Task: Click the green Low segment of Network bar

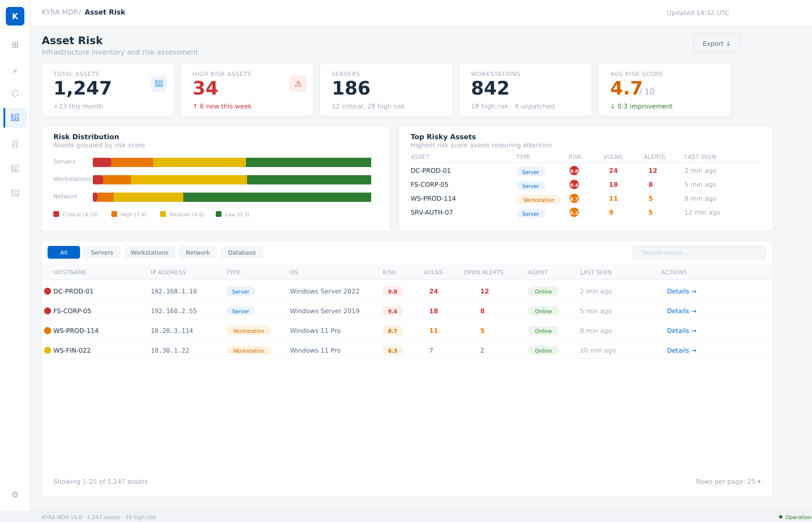Action: click(x=277, y=197)
